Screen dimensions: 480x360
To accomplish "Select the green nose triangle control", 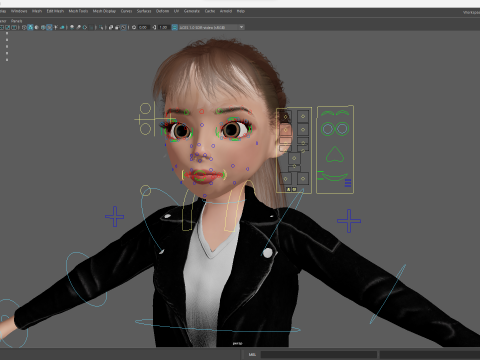I will [335, 154].
